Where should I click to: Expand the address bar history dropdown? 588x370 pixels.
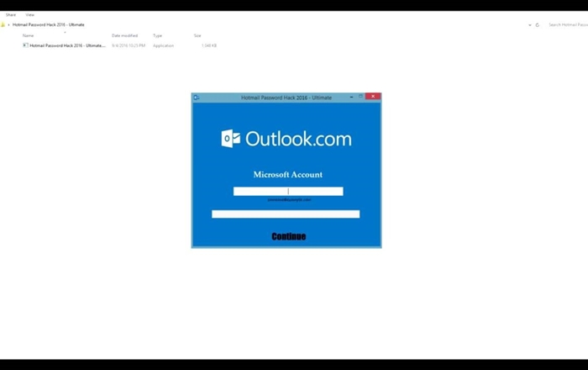[x=529, y=25]
